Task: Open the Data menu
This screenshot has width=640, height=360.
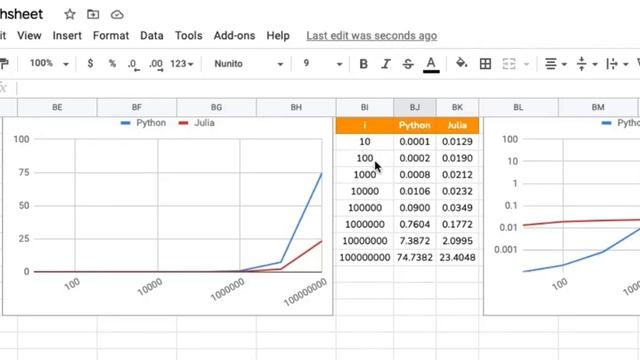Action: 152,36
